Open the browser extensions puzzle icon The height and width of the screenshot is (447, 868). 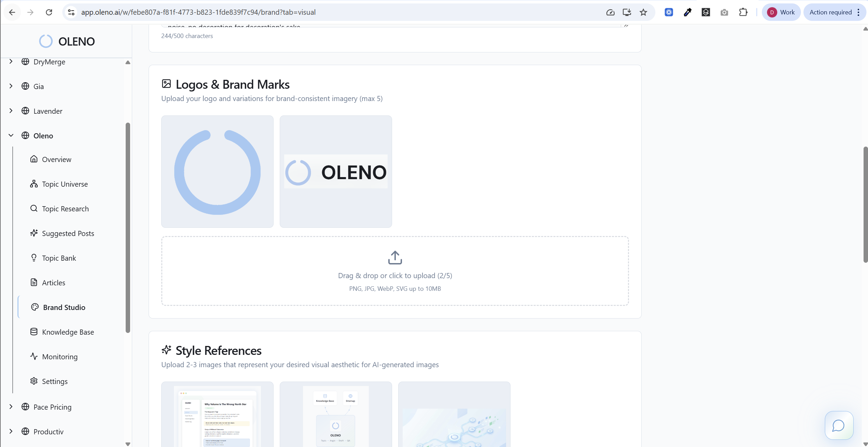743,12
